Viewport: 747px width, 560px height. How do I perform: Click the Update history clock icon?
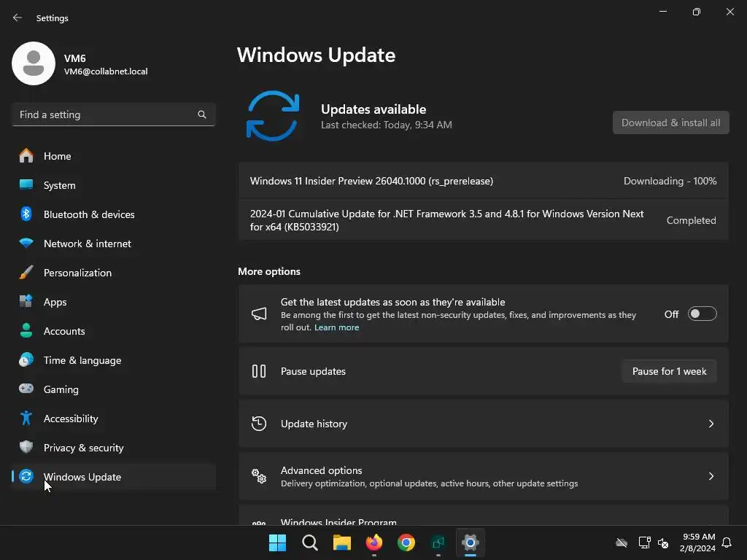tap(259, 424)
